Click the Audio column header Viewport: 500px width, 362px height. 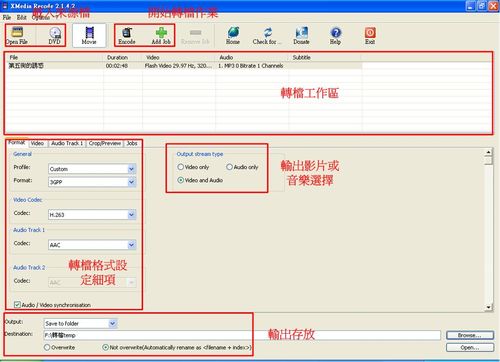point(252,57)
